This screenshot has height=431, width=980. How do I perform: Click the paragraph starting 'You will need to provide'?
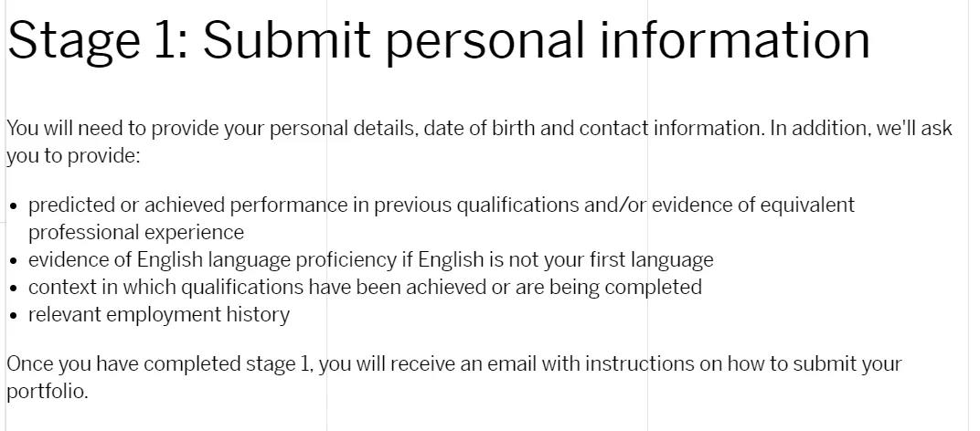479,142
